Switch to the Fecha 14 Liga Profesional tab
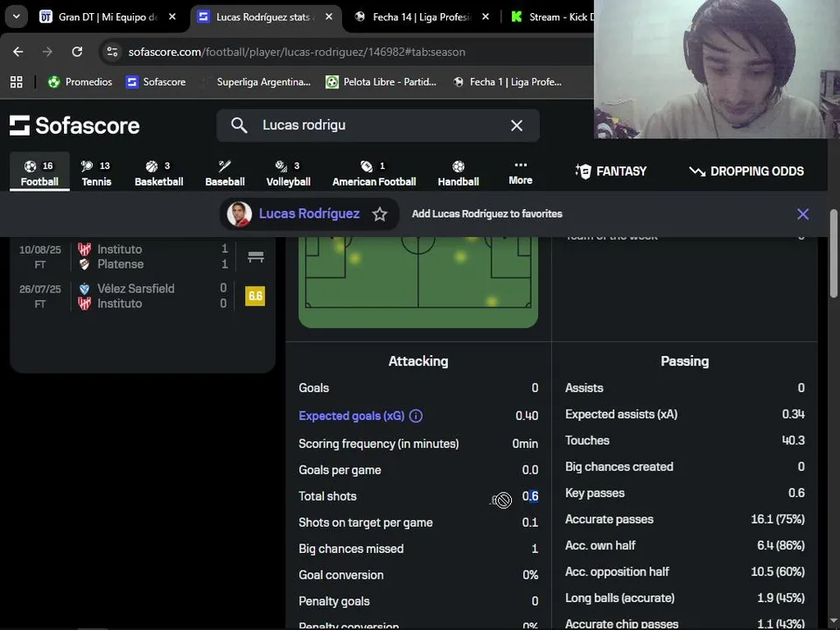This screenshot has height=630, width=840. click(421, 17)
